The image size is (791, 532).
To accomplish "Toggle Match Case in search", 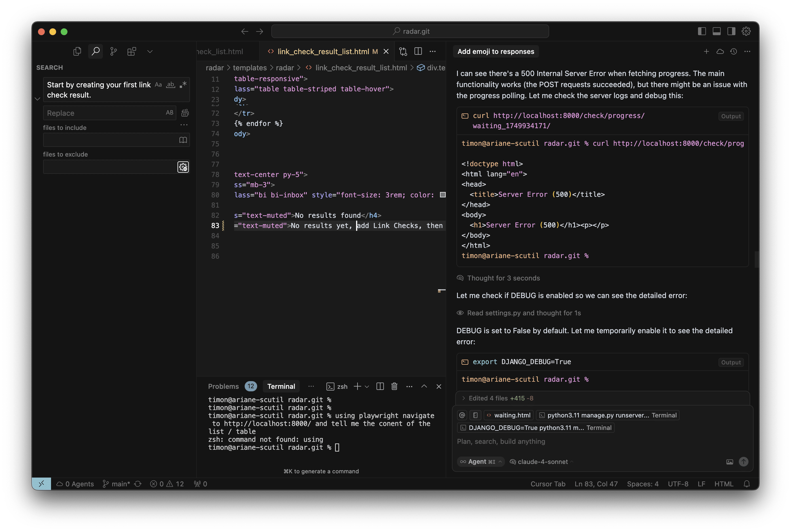I will click(x=158, y=85).
